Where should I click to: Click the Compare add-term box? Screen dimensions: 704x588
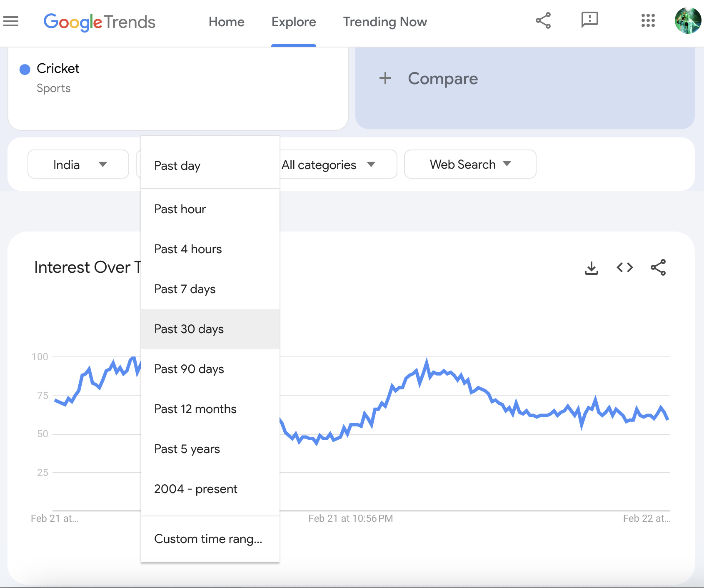pyautogui.click(x=525, y=87)
